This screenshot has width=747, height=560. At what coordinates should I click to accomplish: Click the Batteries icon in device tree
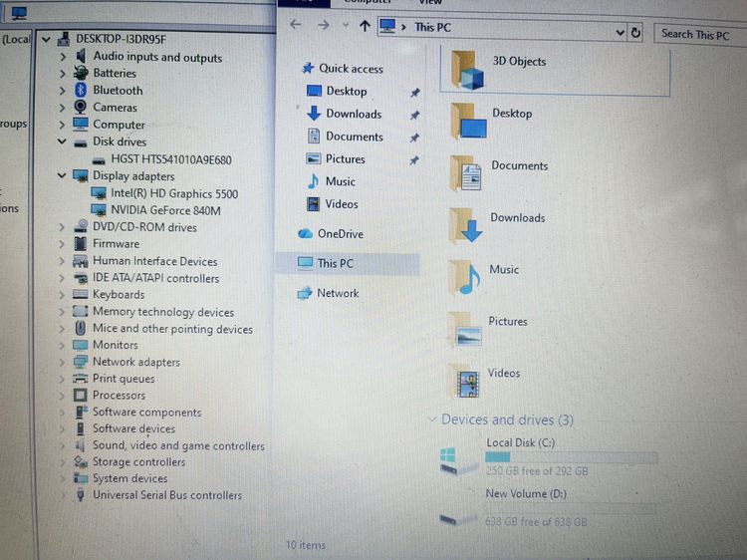(81, 73)
